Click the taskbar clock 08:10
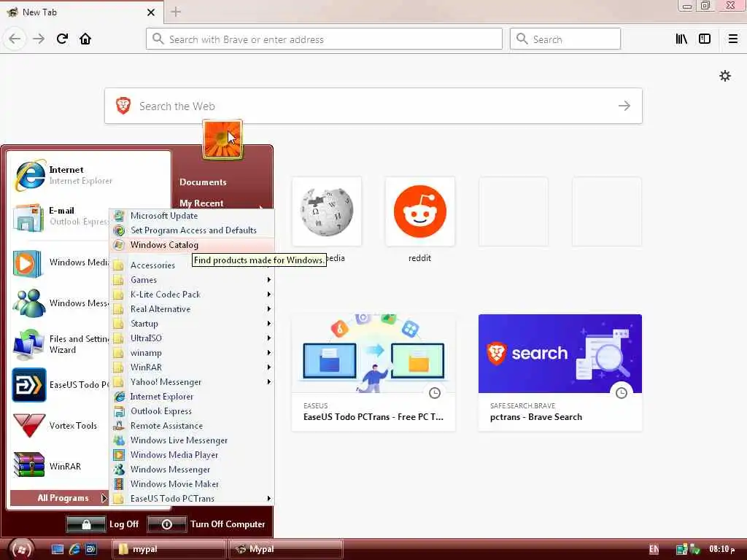This screenshot has width=747, height=560. [721, 550]
